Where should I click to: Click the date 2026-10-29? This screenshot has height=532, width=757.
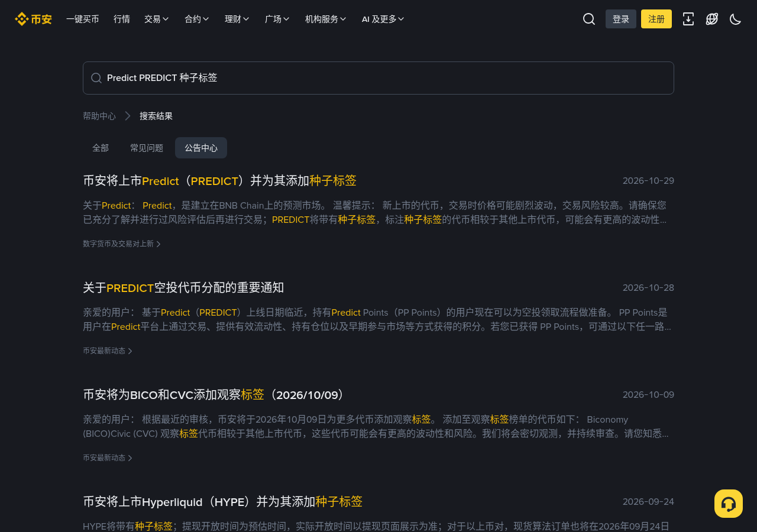click(648, 181)
